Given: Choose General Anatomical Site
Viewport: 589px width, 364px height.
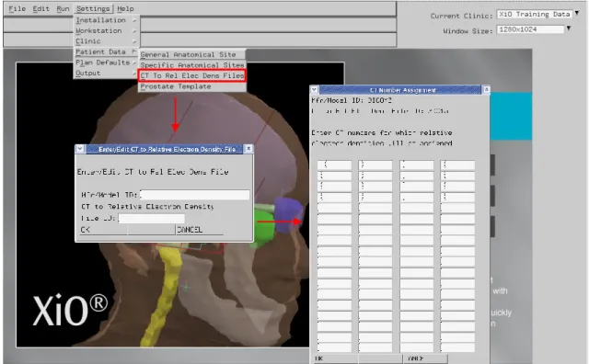Looking at the screenshot, I should pos(192,54).
